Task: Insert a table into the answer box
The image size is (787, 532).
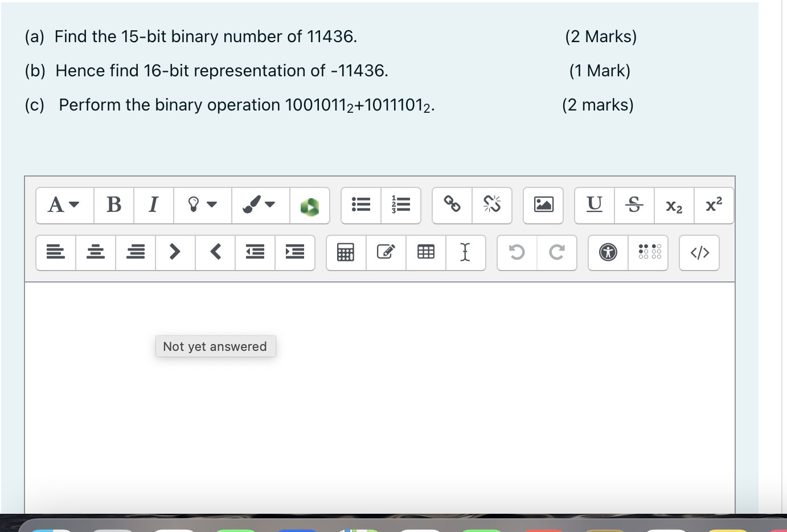Action: pos(426,252)
